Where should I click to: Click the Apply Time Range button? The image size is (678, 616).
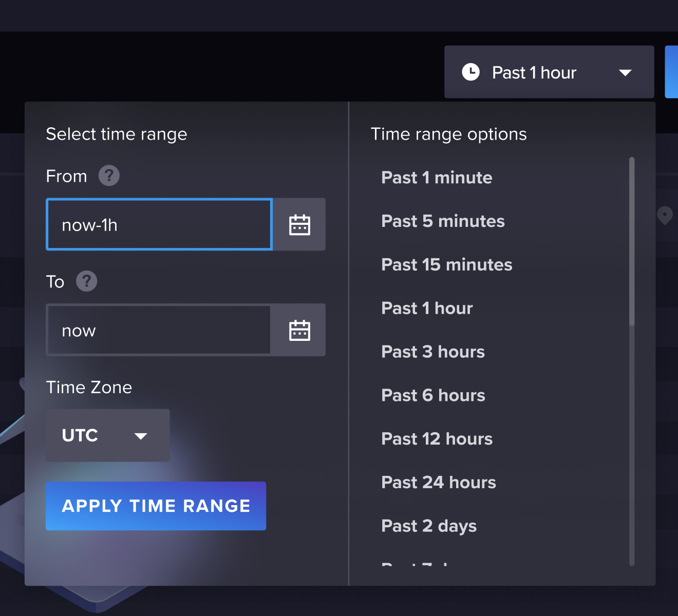point(156,506)
